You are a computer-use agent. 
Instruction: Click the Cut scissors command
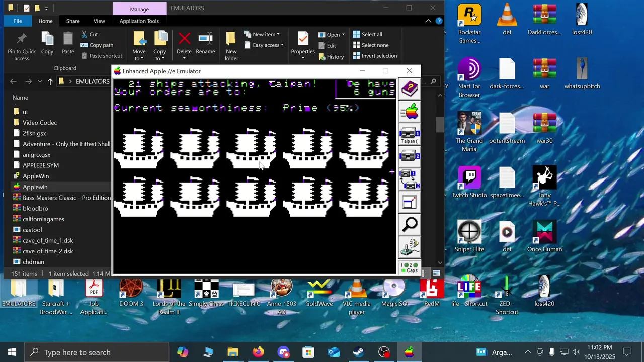click(x=90, y=34)
